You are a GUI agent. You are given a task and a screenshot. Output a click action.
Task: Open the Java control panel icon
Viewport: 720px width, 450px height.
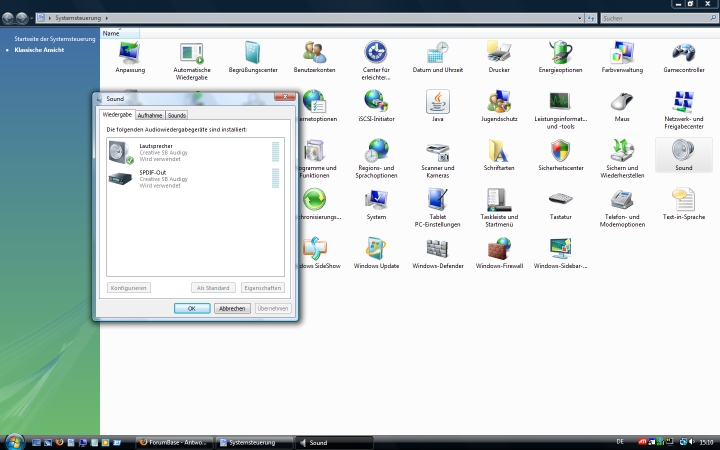pyautogui.click(x=438, y=106)
